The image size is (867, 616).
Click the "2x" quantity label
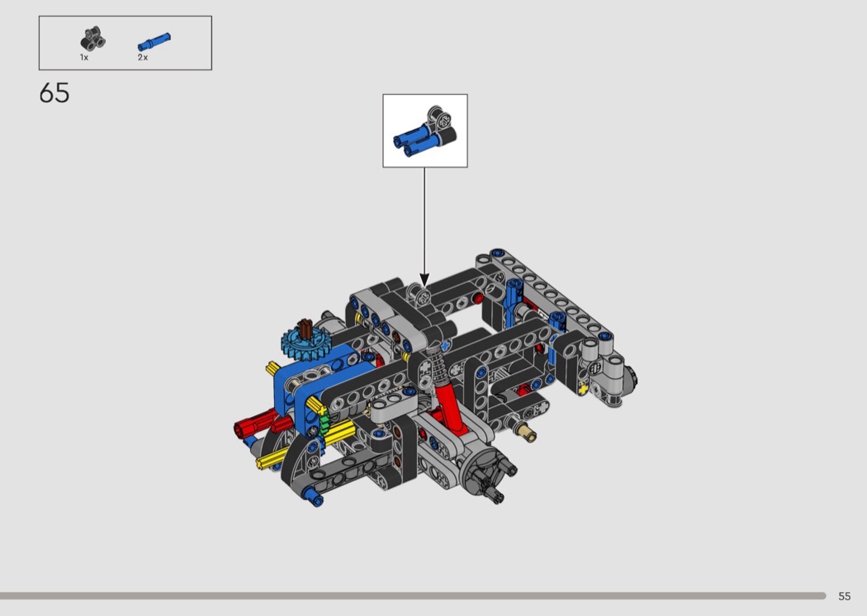pos(143,58)
